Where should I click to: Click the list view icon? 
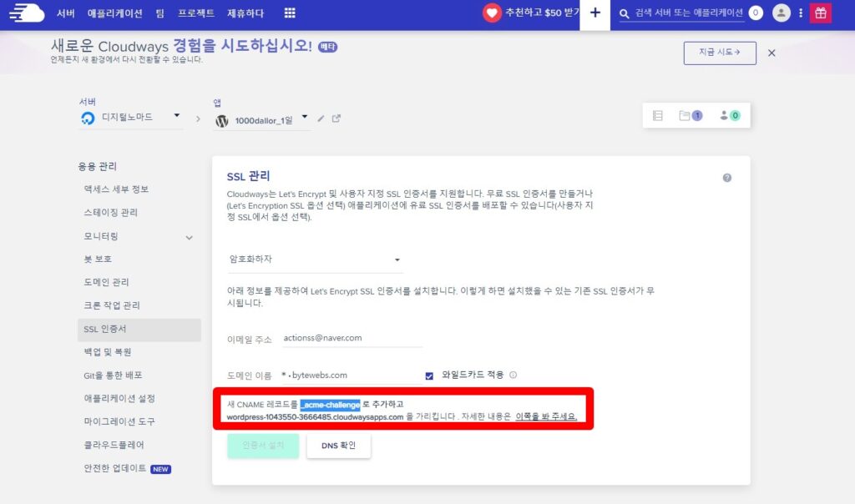tap(658, 115)
